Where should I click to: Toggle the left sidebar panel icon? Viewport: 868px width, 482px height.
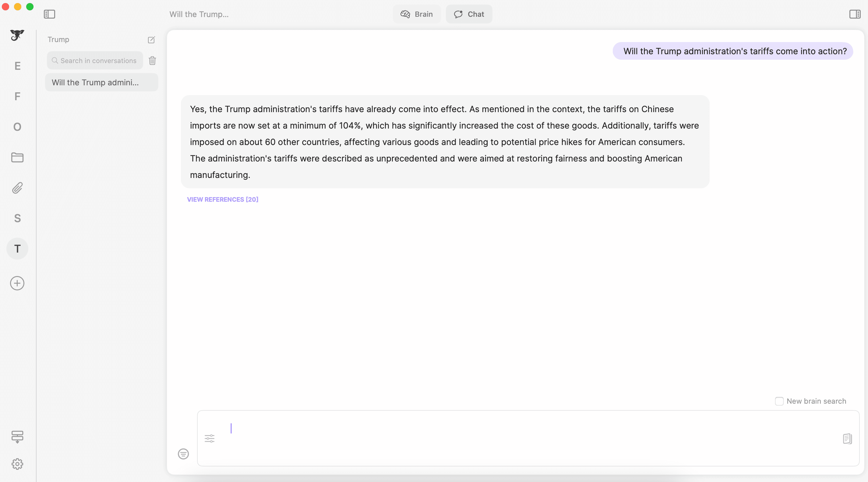click(49, 14)
